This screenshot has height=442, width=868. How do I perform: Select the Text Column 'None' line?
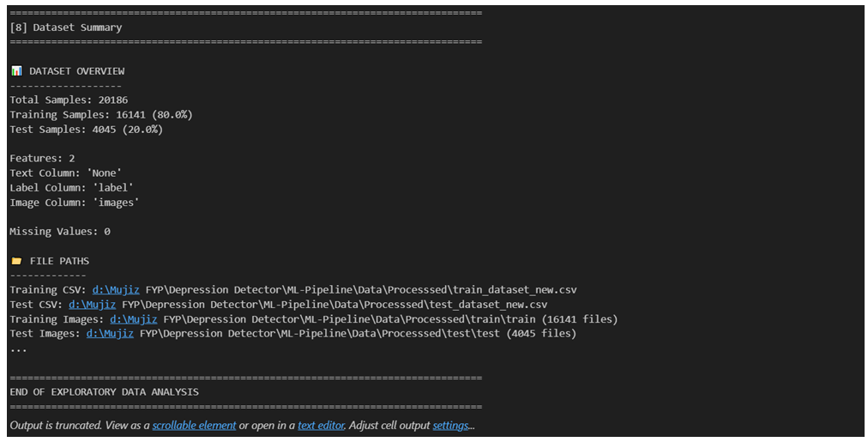click(x=65, y=173)
